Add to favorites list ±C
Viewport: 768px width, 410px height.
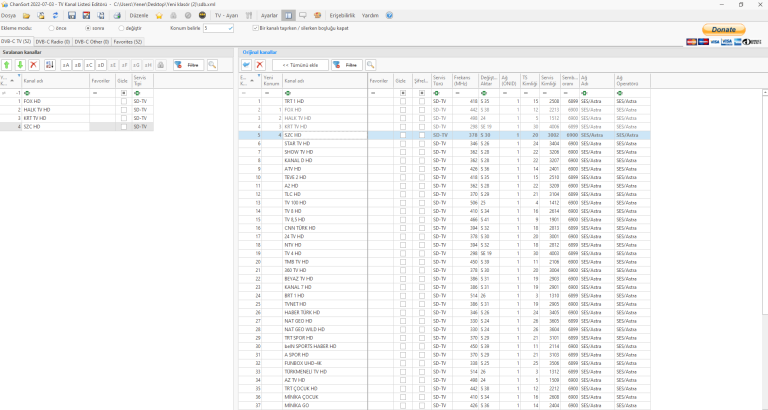(89, 65)
